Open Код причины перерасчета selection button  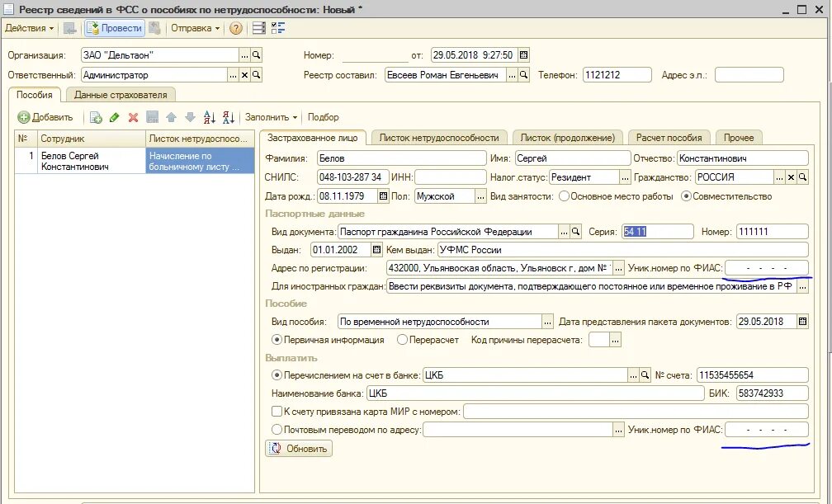[x=615, y=340]
